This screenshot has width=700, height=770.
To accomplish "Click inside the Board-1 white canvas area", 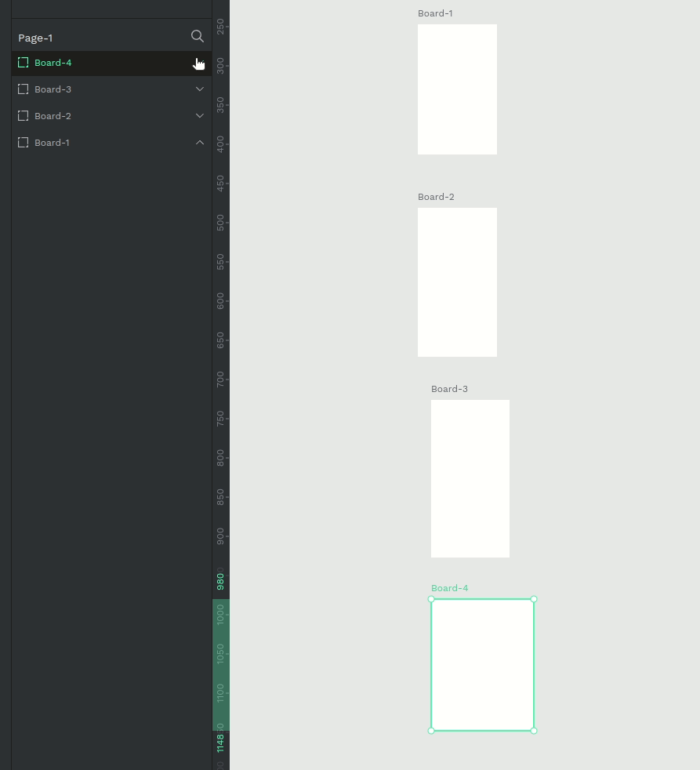I will pyautogui.click(x=457, y=89).
